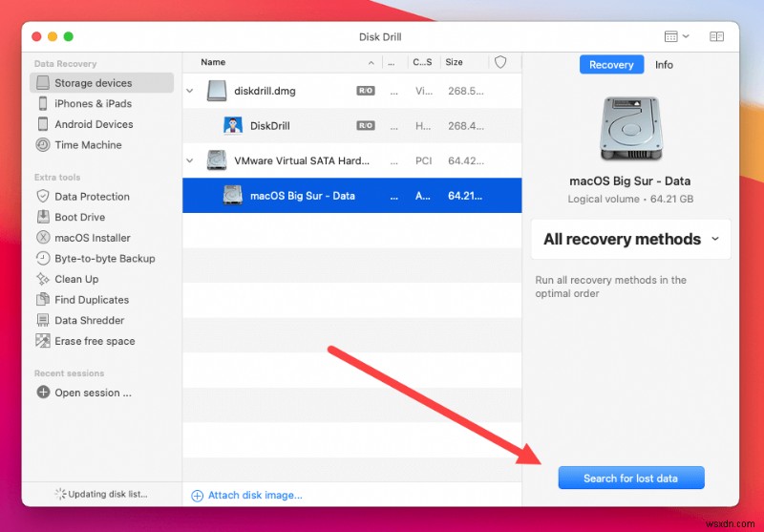Open Byte-to-byte Backup tool

(x=104, y=258)
